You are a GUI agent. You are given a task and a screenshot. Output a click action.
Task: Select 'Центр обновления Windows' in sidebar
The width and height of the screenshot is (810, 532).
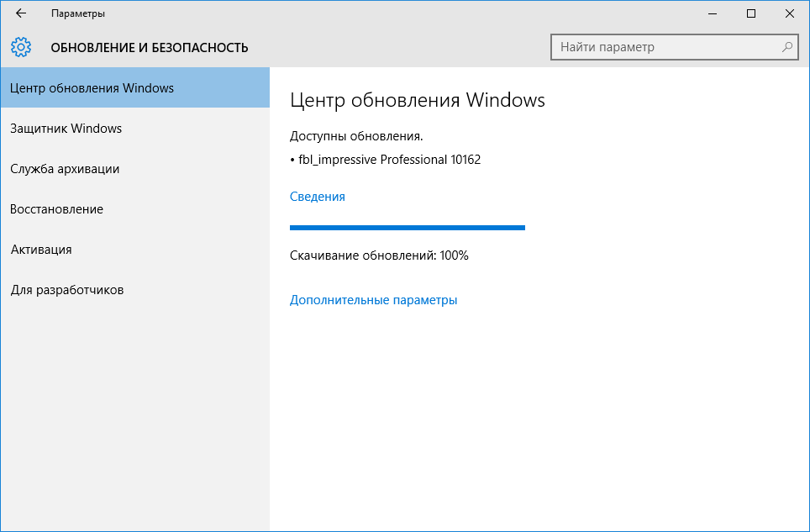(x=134, y=87)
